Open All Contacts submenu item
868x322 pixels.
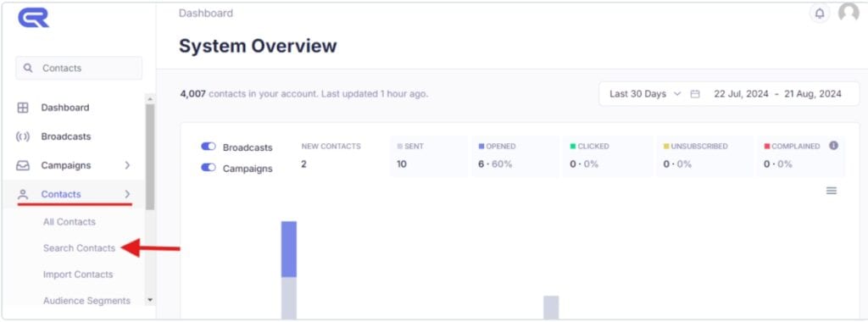[70, 222]
